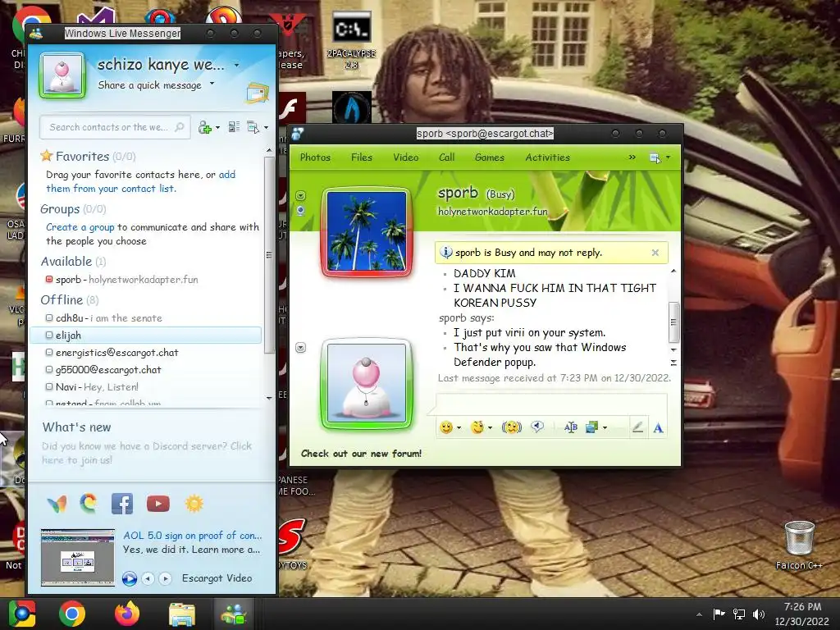The image size is (840, 630).
Task: Show hidden tray icons arrow
Action: (x=699, y=614)
